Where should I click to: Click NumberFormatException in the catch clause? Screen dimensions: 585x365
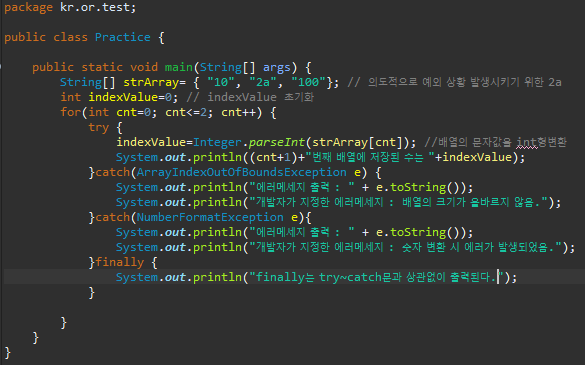pos(210,217)
